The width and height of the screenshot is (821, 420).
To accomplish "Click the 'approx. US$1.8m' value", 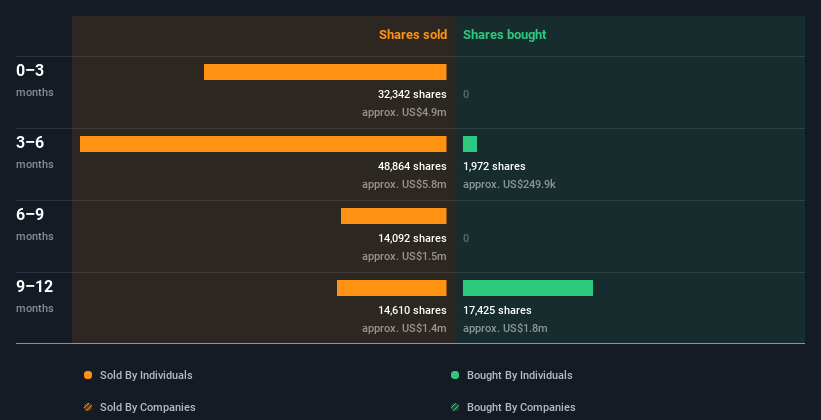I will [x=505, y=328].
